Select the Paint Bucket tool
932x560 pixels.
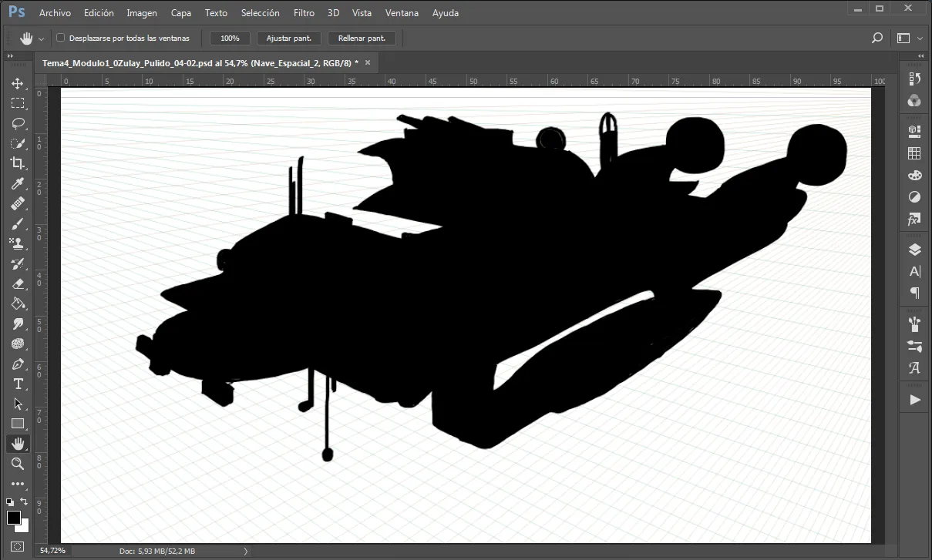coord(18,303)
